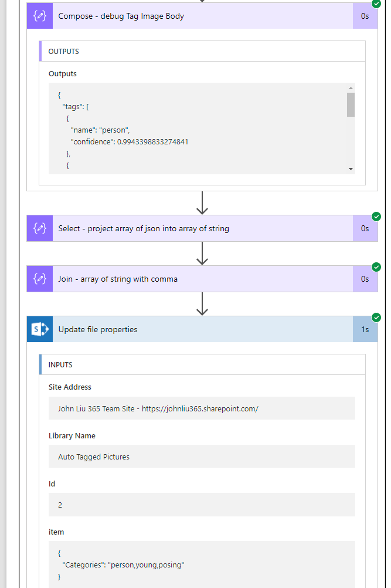Click green success checkmark on Join action

[376, 267]
